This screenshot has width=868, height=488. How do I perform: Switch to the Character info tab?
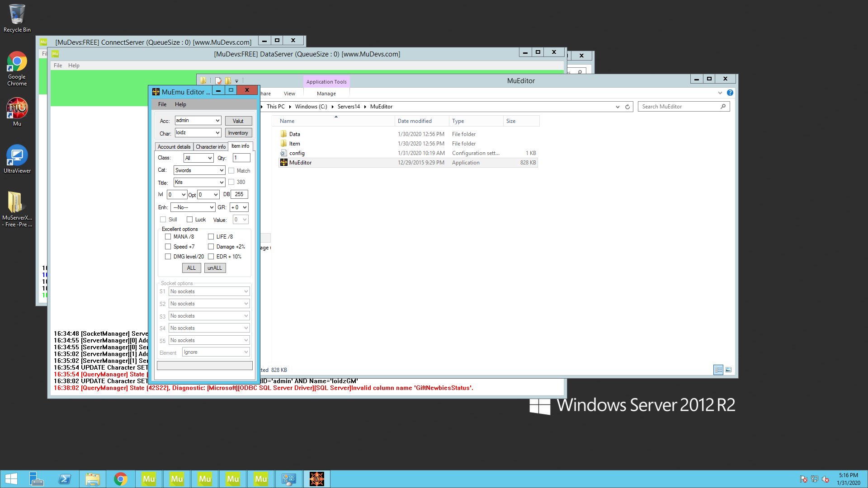211,147
